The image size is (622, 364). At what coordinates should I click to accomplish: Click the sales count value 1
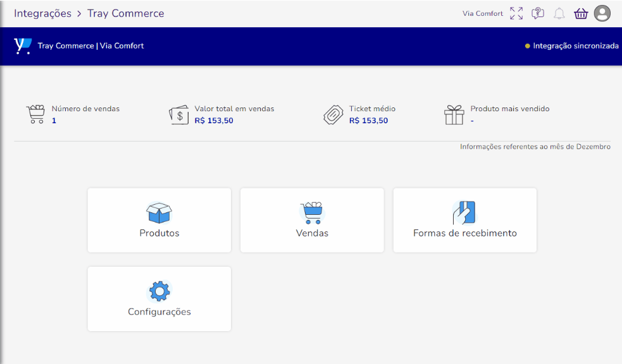tap(54, 121)
